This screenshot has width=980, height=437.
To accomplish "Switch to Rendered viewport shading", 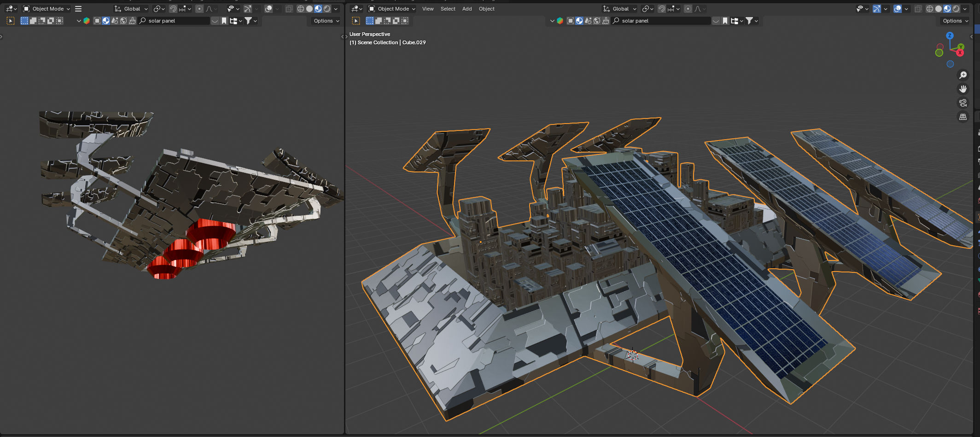I will tap(956, 8).
